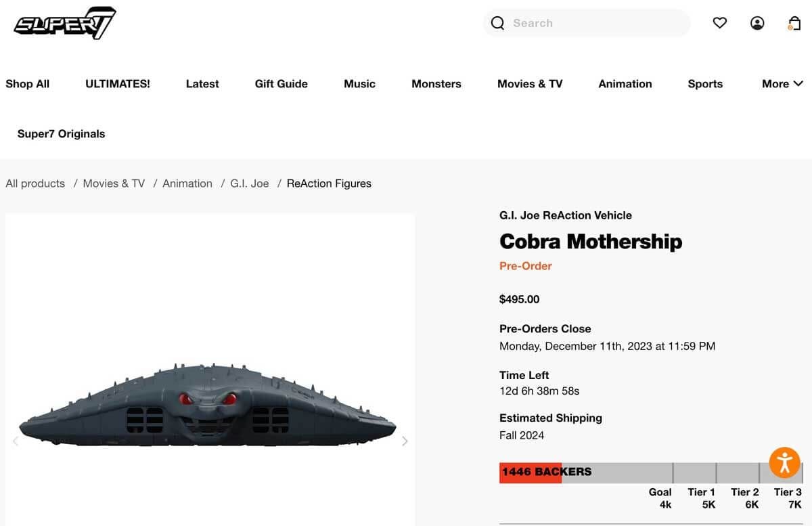This screenshot has height=526, width=812.
Task: Open the Animation navigation dropdown
Action: [625, 83]
